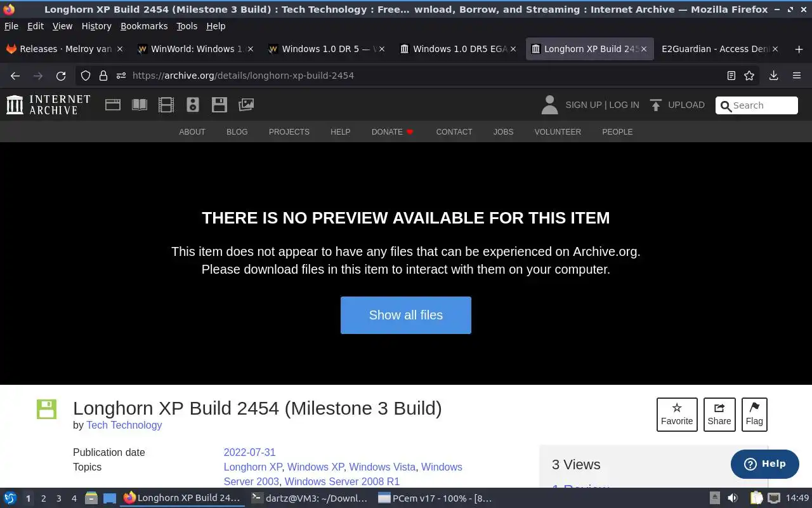
Task: Open the Software floppy media type icon
Action: click(x=219, y=105)
